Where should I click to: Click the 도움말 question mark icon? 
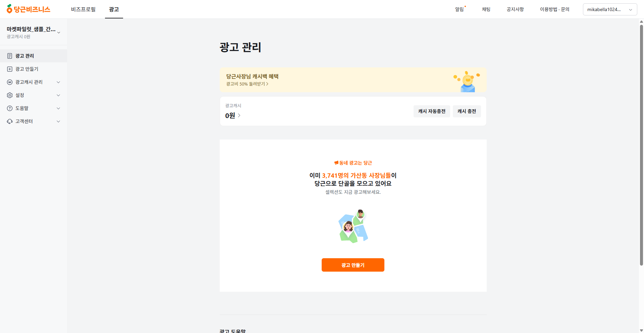pos(10,108)
